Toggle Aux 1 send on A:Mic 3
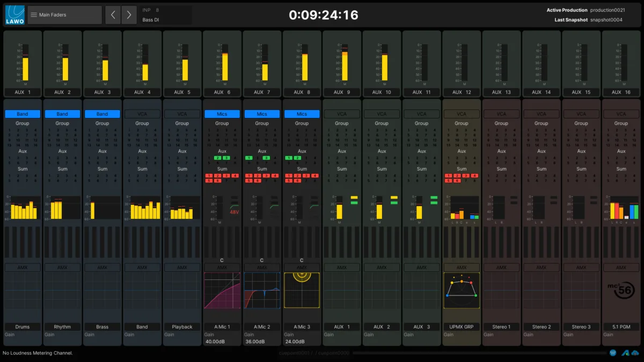The image size is (644, 362). pyautogui.click(x=289, y=158)
